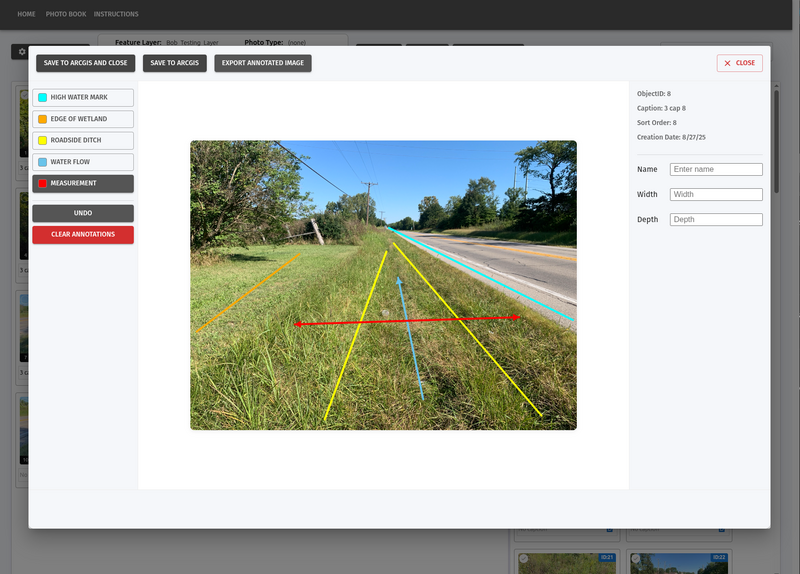Open the Photo Book page

click(66, 14)
